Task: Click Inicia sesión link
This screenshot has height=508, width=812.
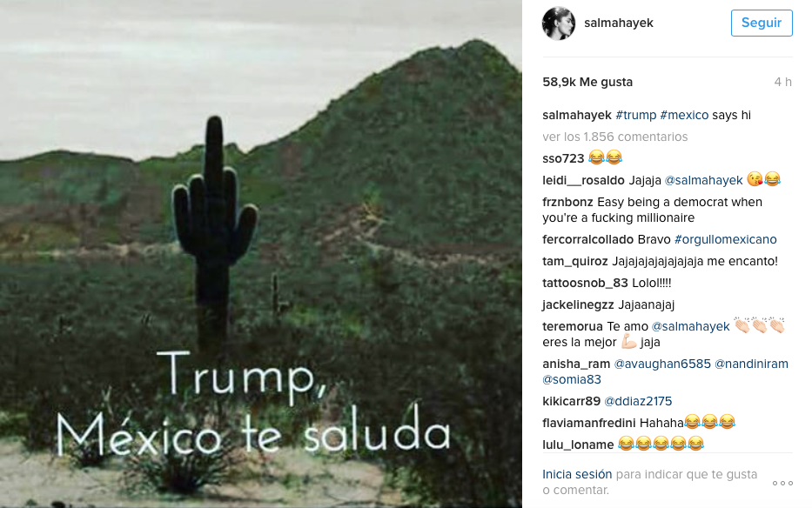Action: click(577, 474)
